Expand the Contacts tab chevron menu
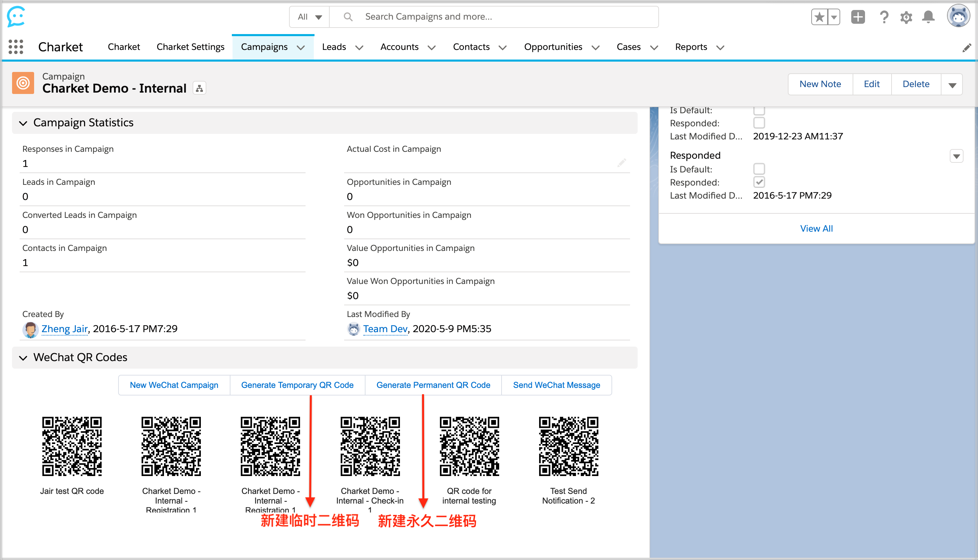The height and width of the screenshot is (560, 978). tap(502, 48)
